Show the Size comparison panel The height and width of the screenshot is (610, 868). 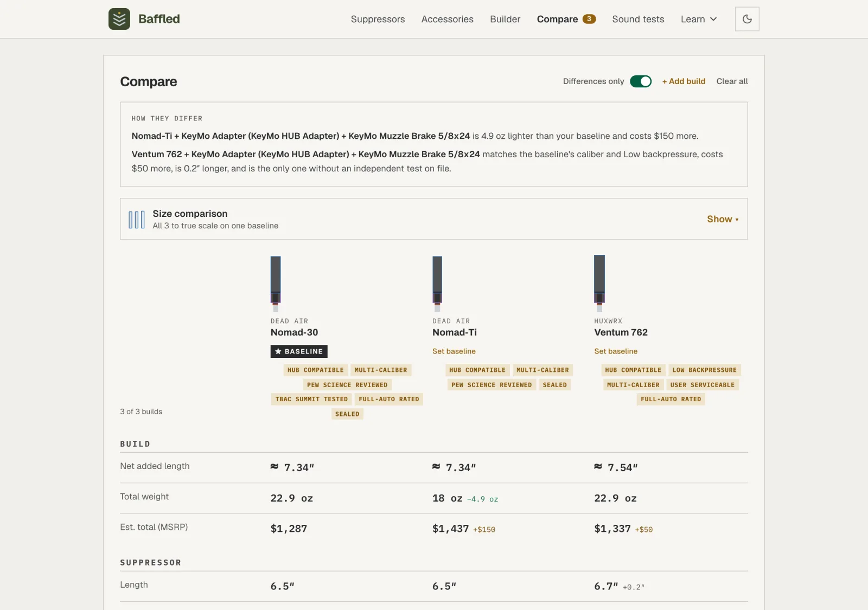point(723,219)
